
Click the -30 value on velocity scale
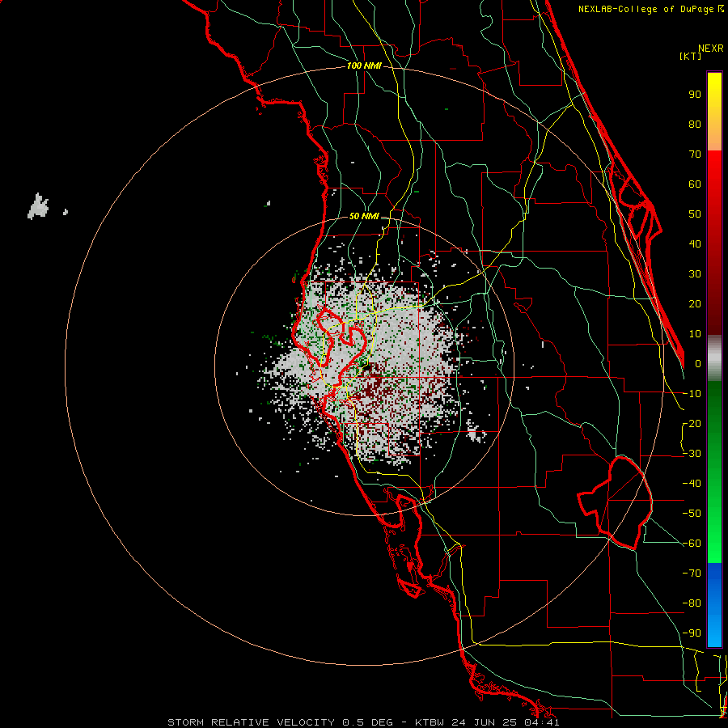click(x=692, y=454)
